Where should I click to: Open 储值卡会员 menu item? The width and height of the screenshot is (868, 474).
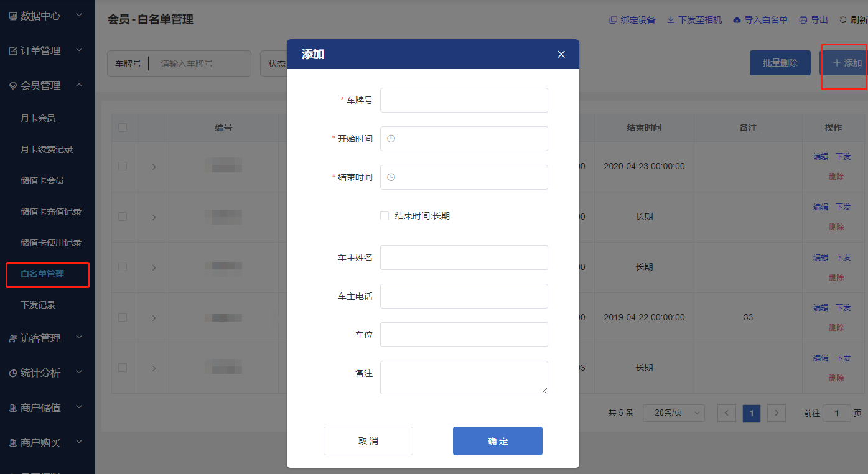tap(42, 180)
